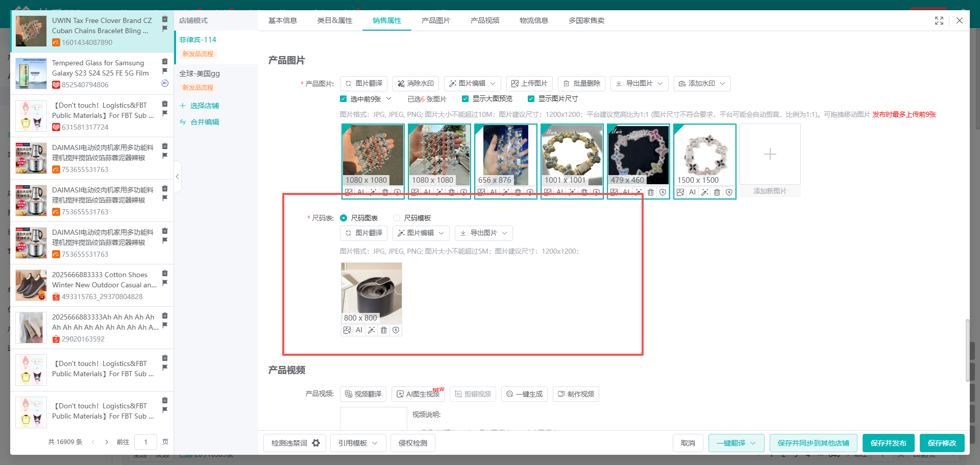Open the product 导出图片 dropdown
Image resolution: width=980 pixels, height=465 pixels.
[x=640, y=83]
